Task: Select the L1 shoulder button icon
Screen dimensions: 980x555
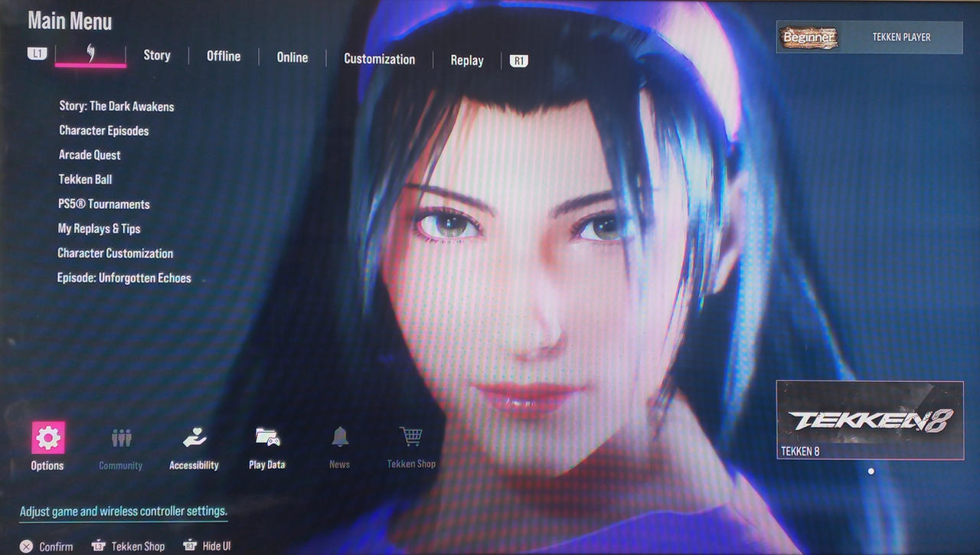Action: pyautogui.click(x=37, y=54)
